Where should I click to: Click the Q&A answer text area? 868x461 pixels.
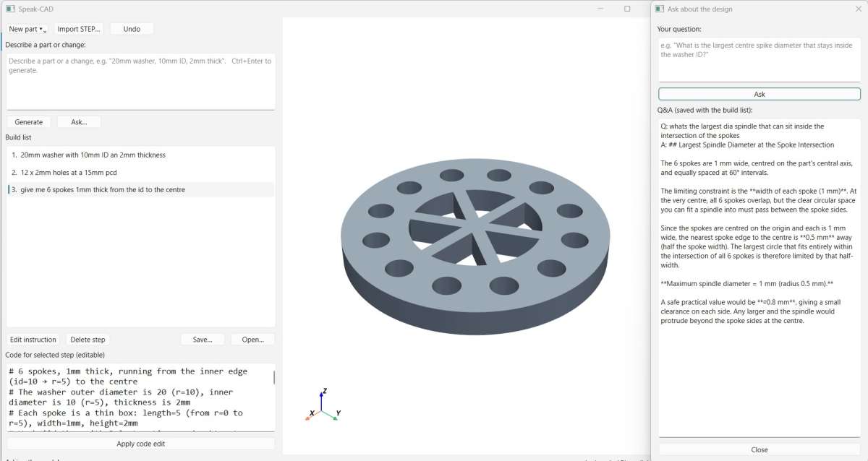(759, 277)
